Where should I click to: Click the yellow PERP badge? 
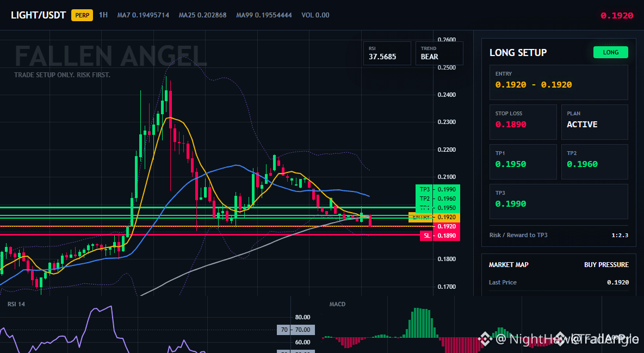(82, 15)
